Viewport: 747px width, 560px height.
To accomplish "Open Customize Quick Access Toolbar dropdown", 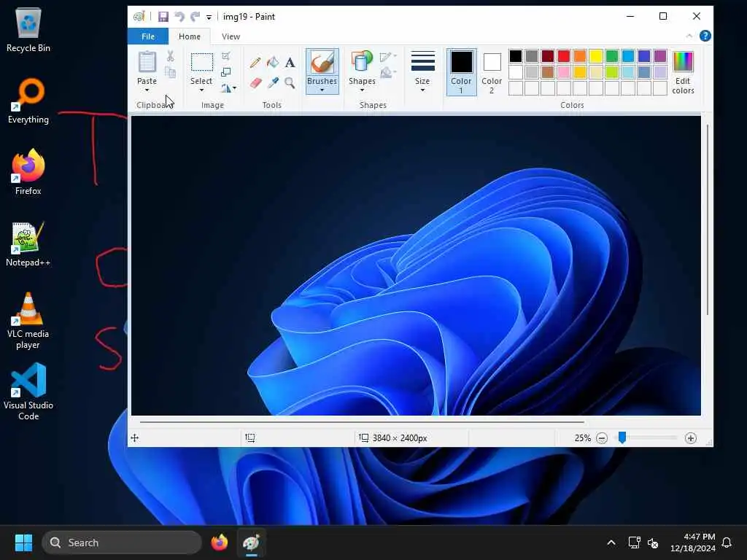I will click(209, 17).
